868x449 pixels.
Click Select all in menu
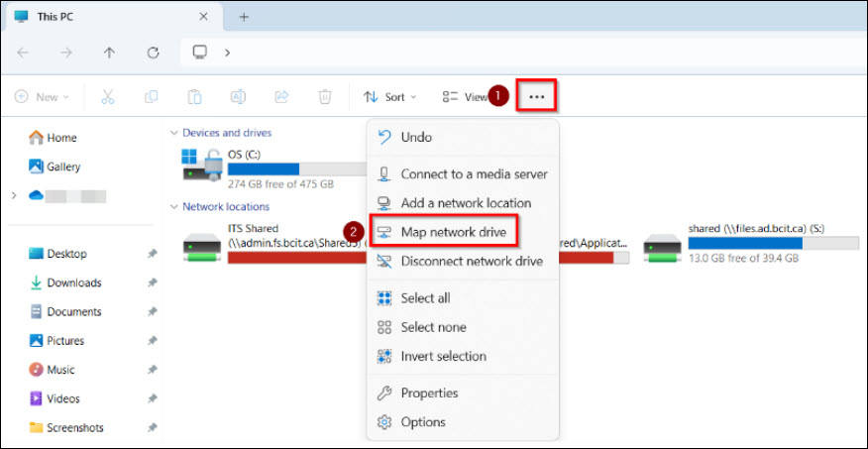[x=462, y=298]
